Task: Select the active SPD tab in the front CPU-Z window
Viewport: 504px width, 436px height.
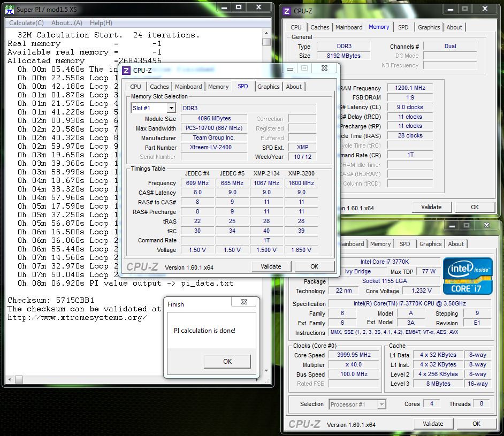Action: (x=243, y=87)
